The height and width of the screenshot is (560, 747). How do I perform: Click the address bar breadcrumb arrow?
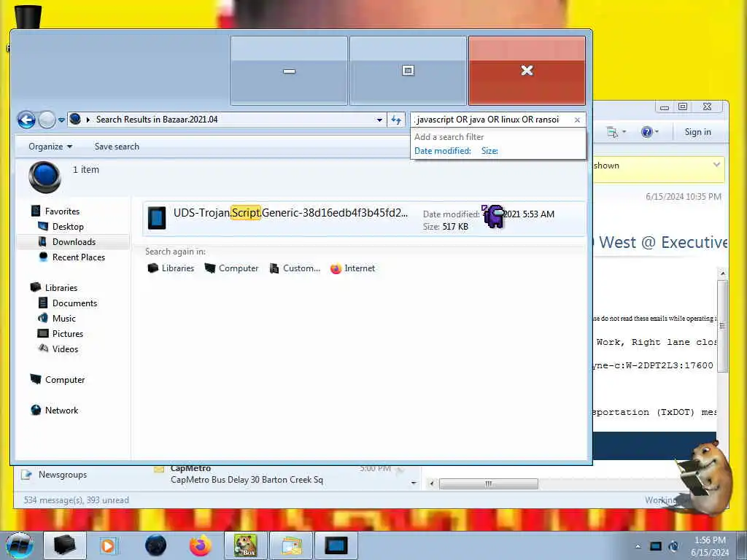(x=88, y=120)
